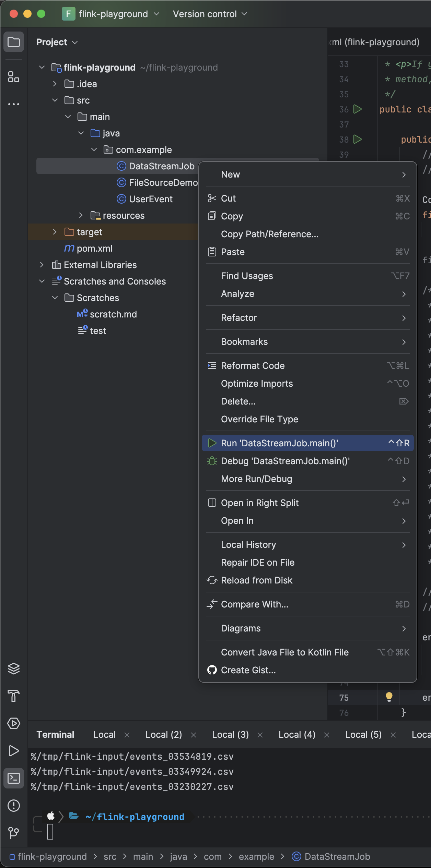431x868 pixels.
Task: Switch to the Local (2) terminal tab
Action: point(164,735)
